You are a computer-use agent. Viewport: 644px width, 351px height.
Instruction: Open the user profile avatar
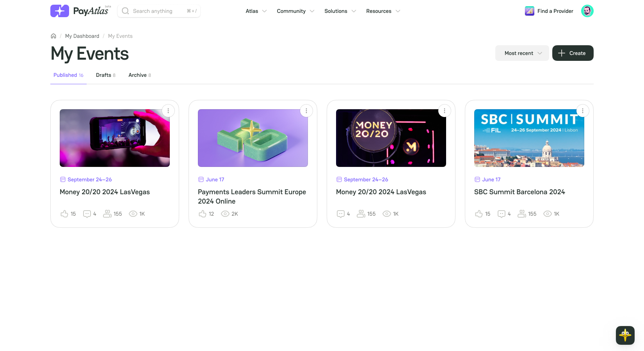587,11
